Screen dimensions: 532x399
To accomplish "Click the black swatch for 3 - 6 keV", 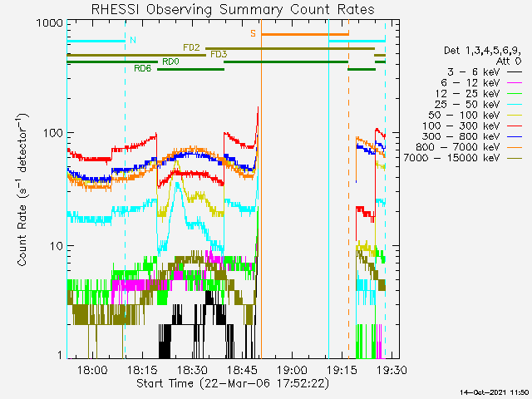I will pyautogui.click(x=515, y=72).
